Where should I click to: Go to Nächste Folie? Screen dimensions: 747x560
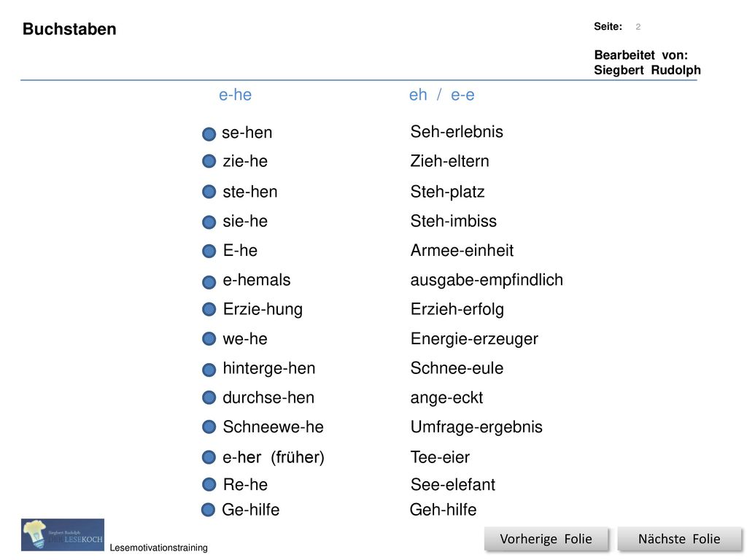pos(679,539)
